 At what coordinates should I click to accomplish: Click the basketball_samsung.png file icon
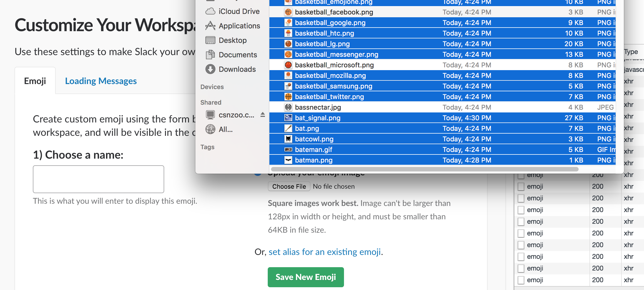[288, 86]
